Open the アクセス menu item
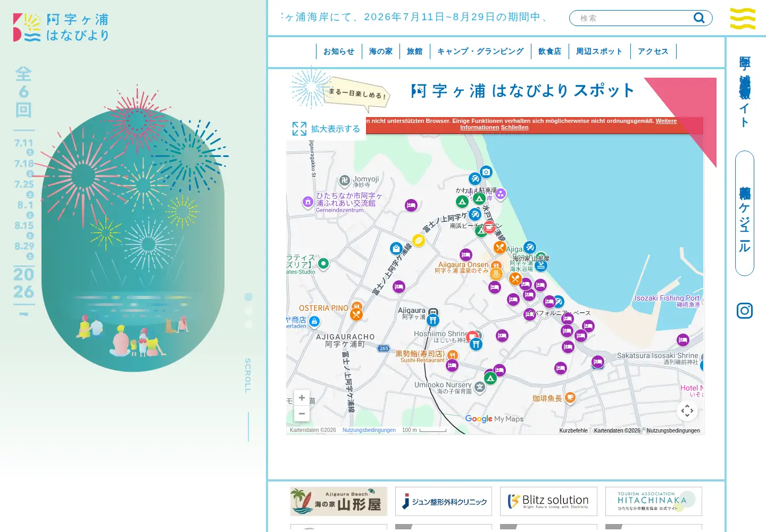Screen dimensions: 766x532 [x=653, y=52]
